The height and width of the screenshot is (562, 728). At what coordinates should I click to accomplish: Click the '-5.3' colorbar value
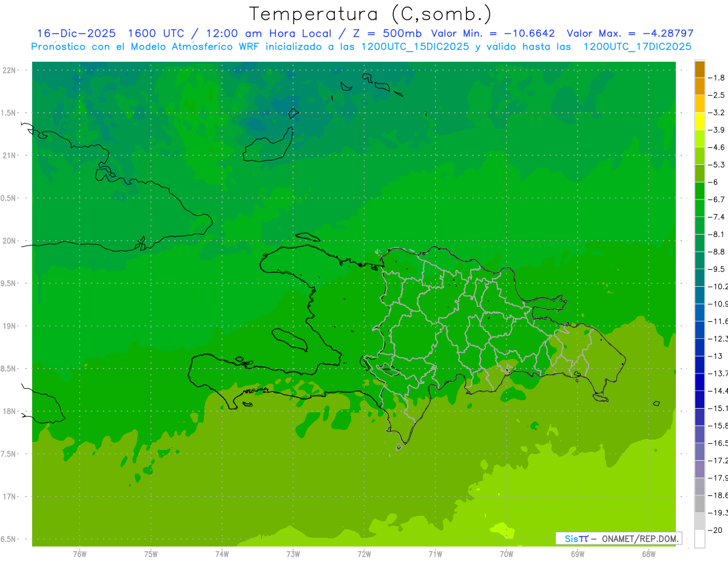[718, 164]
